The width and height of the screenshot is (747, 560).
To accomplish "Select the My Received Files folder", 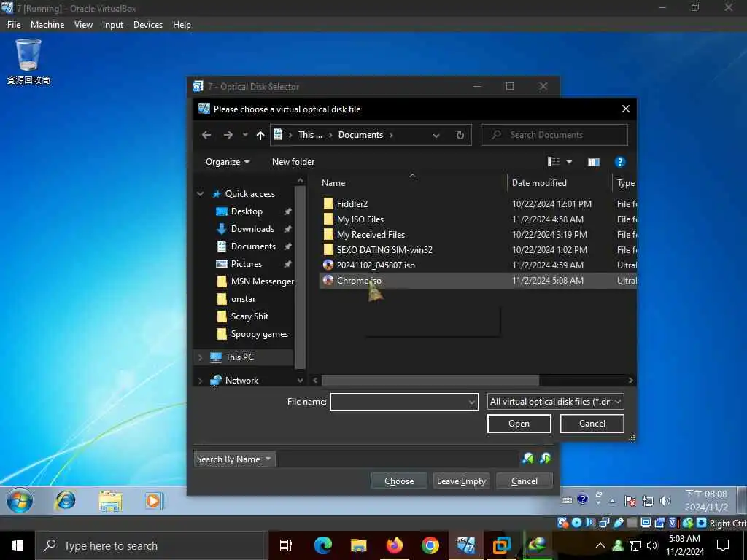I will pos(371,235).
